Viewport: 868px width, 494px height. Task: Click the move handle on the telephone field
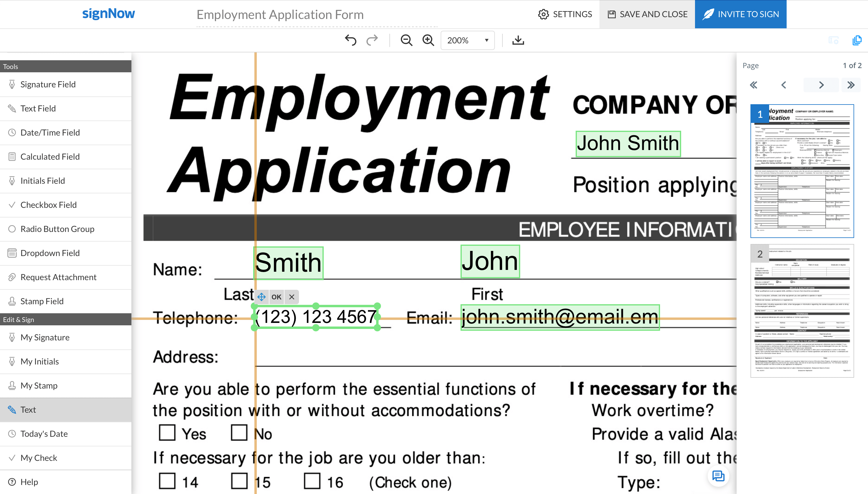(x=261, y=296)
